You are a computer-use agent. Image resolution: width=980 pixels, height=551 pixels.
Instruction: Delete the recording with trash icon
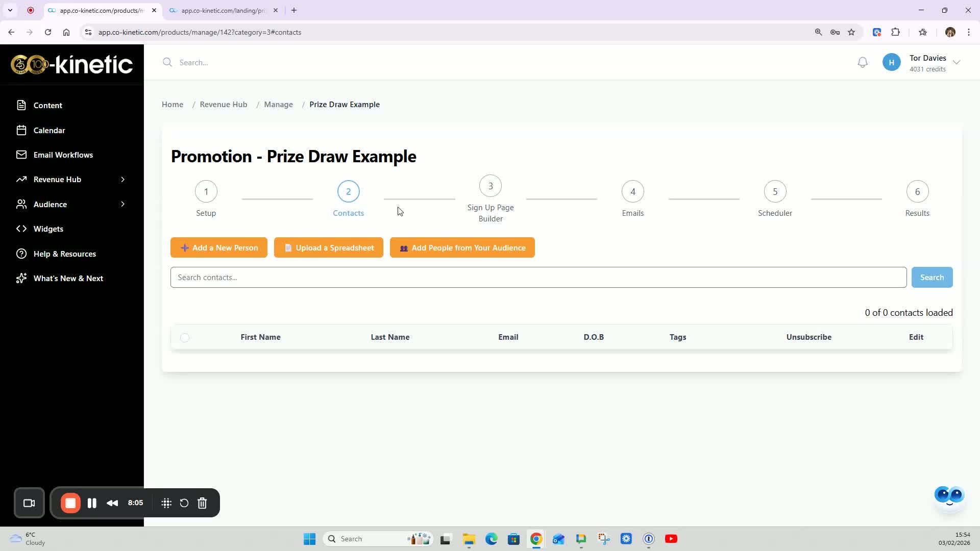pos(202,504)
